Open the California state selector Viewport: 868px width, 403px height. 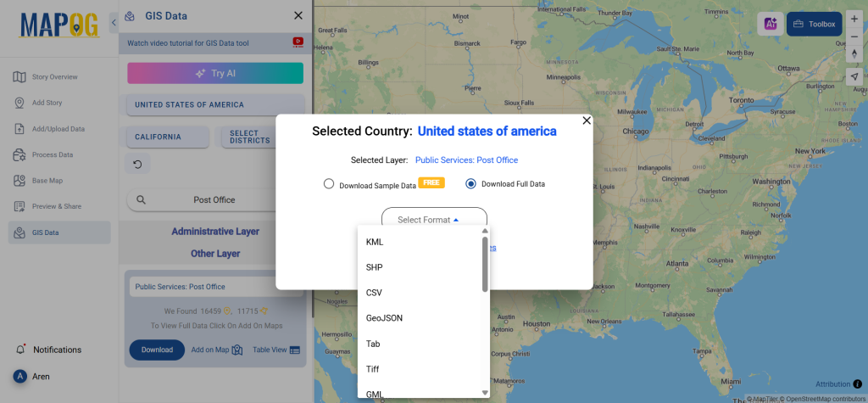pyautogui.click(x=167, y=137)
